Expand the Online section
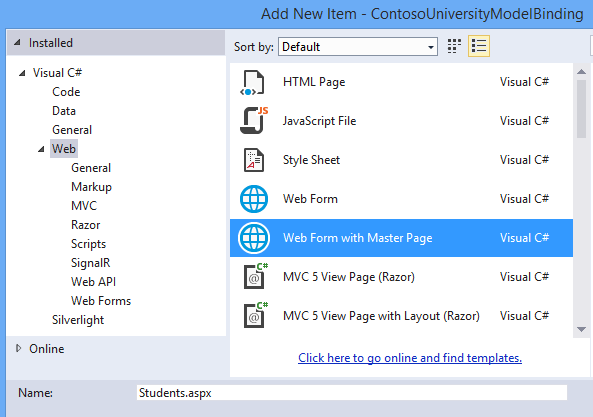The width and height of the screenshot is (593, 417). pos(18,348)
